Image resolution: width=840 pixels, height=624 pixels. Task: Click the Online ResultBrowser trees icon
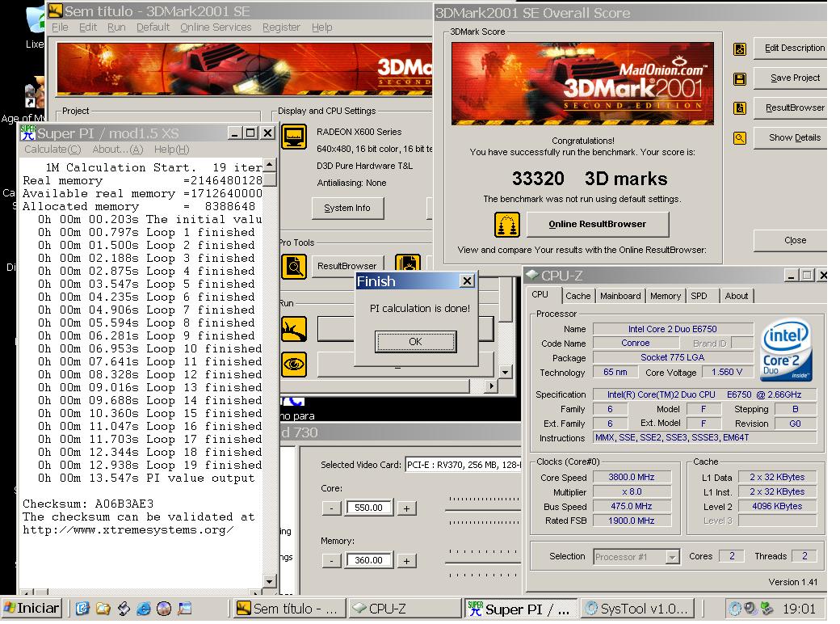[506, 225]
